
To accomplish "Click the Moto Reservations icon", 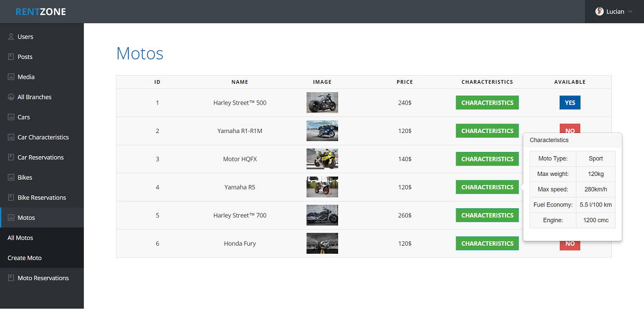I will [x=11, y=278].
